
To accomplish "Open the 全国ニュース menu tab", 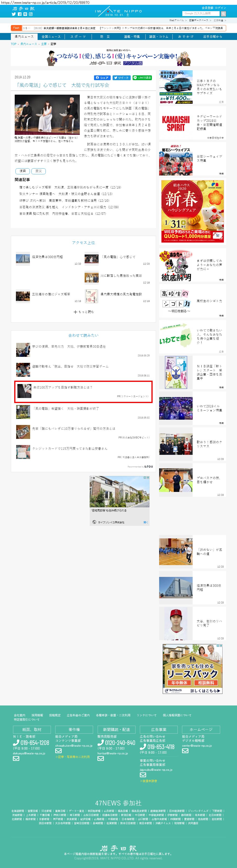I will click(x=51, y=37).
